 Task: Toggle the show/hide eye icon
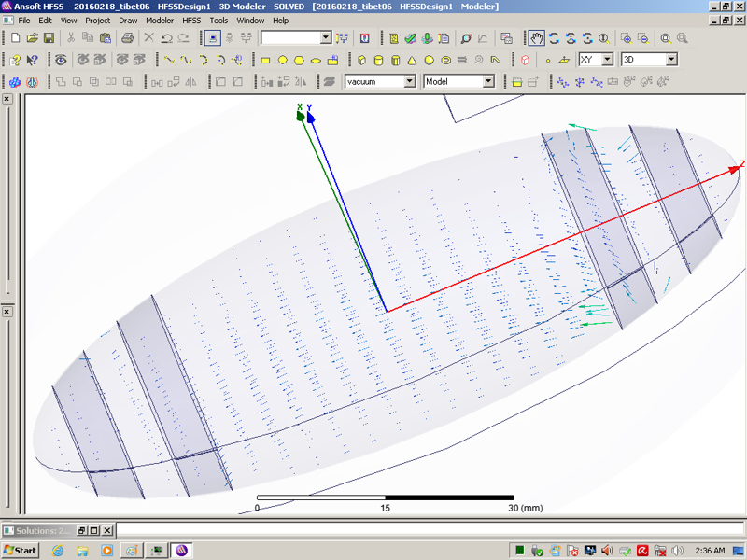pyautogui.click(x=61, y=60)
